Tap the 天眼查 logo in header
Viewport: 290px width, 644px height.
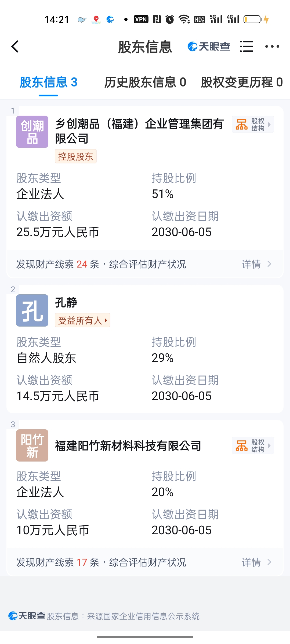pos(209,46)
